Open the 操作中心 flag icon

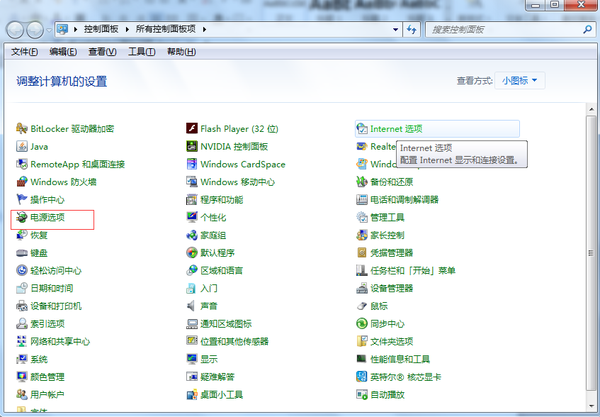click(x=22, y=199)
